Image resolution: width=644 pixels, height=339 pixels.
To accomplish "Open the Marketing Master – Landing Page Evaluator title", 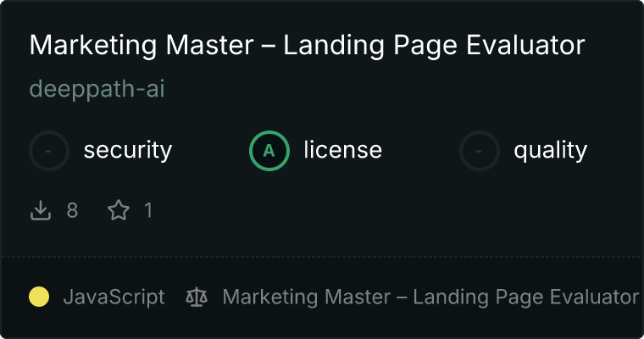I will tap(308, 45).
